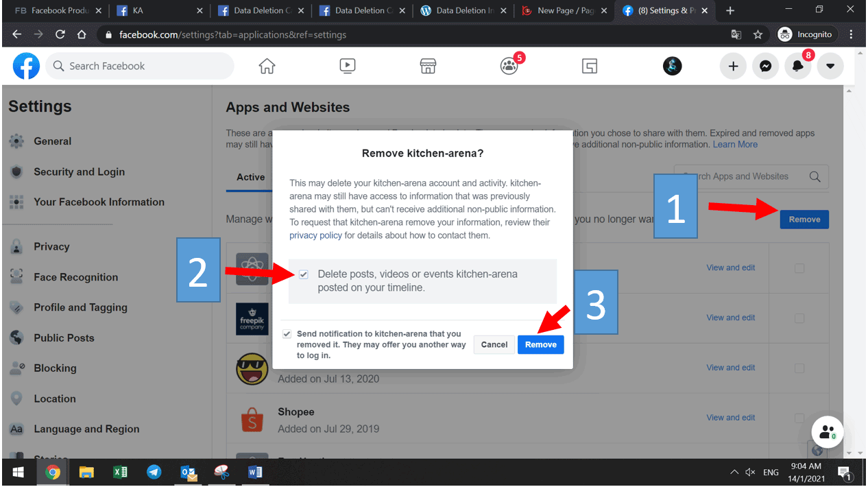868x487 pixels.
Task: Open Groups icon with 5 badge
Action: [509, 67]
